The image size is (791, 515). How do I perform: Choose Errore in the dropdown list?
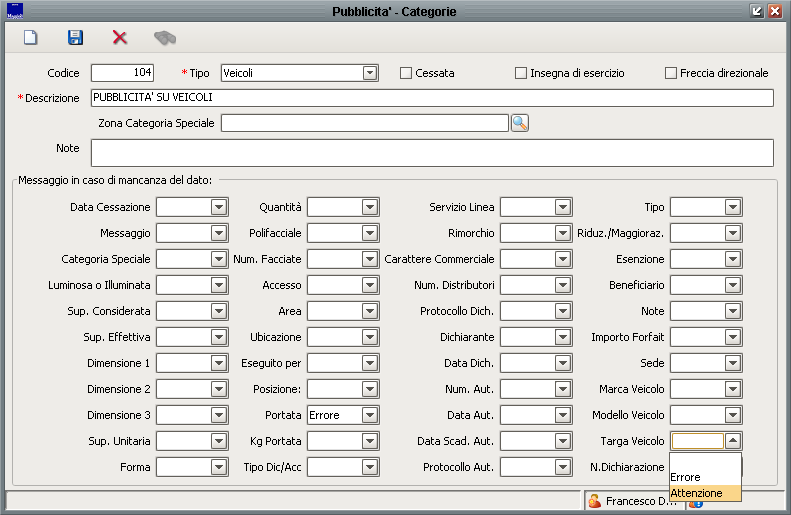(686, 477)
